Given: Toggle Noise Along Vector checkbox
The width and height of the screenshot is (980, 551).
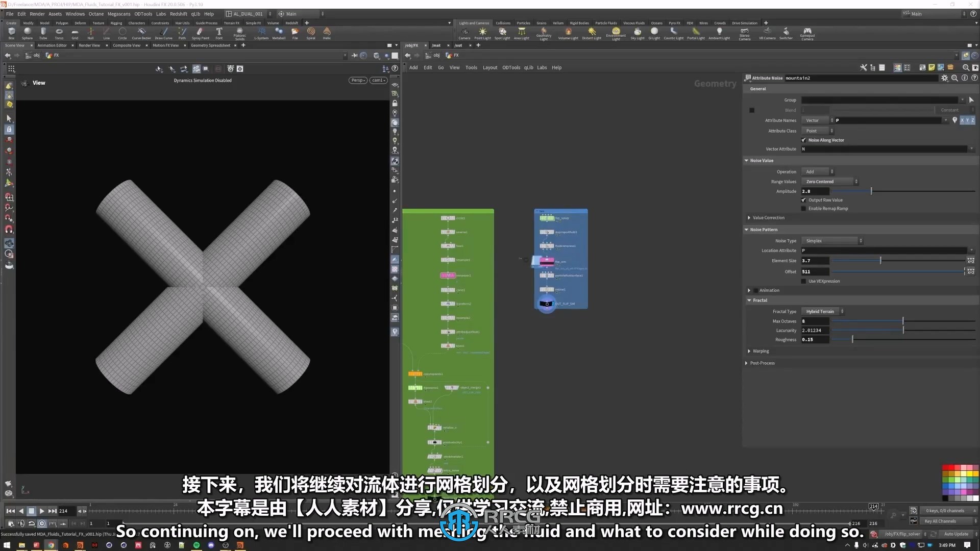Looking at the screenshot, I should coord(803,140).
